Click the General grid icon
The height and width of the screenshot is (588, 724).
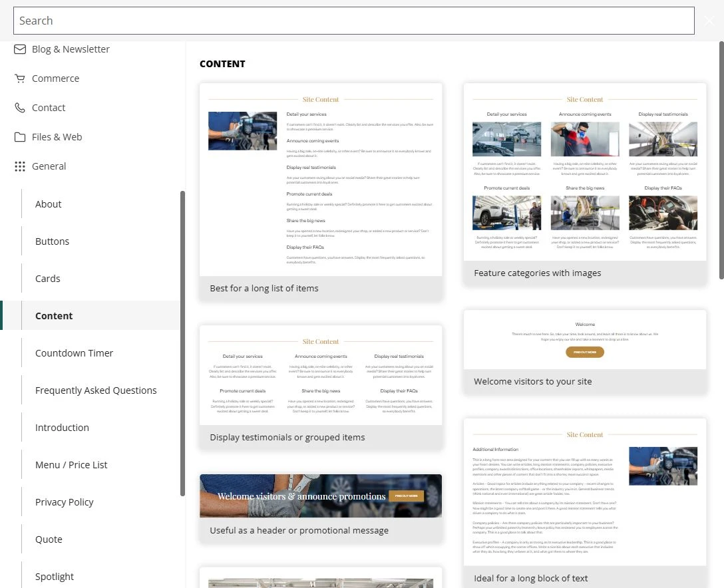[x=20, y=166]
